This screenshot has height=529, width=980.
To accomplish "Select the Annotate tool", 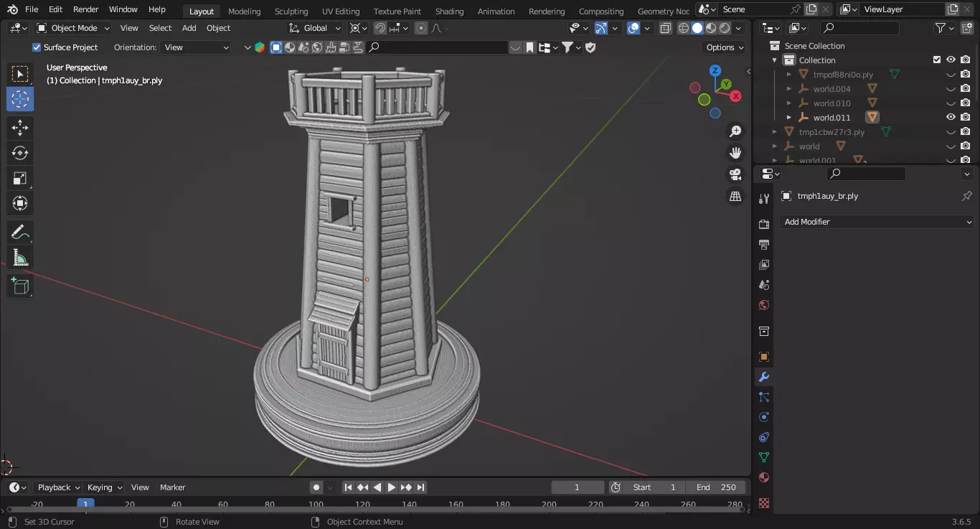I will 20,232.
